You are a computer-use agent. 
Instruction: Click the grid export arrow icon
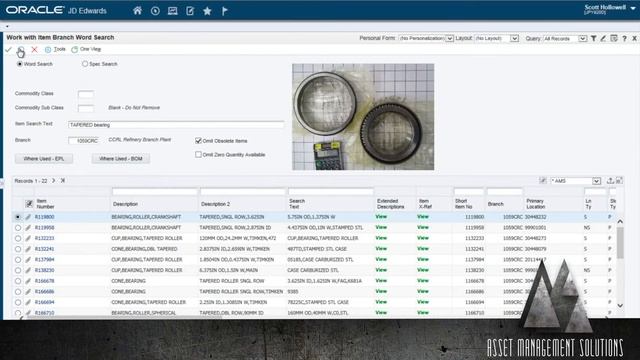[610, 180]
